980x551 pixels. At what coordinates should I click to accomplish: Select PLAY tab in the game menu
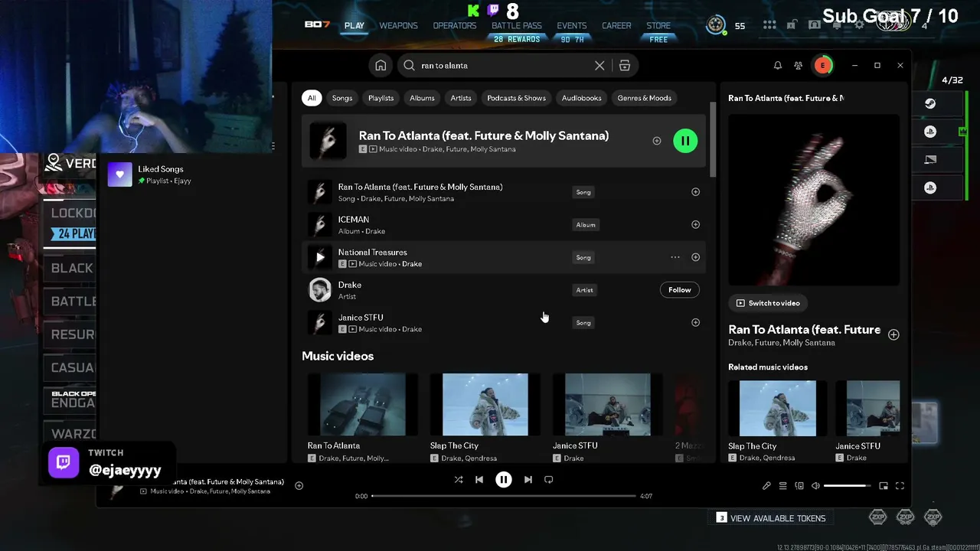[354, 26]
